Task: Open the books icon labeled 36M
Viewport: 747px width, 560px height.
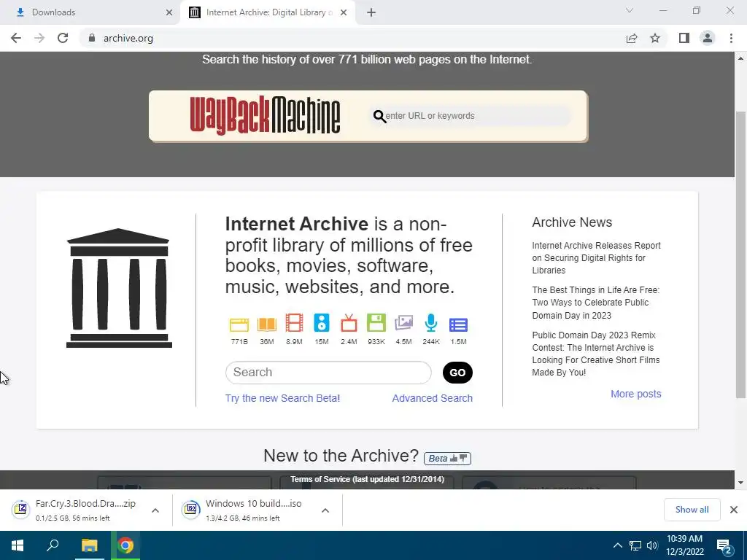Action: coord(267,324)
